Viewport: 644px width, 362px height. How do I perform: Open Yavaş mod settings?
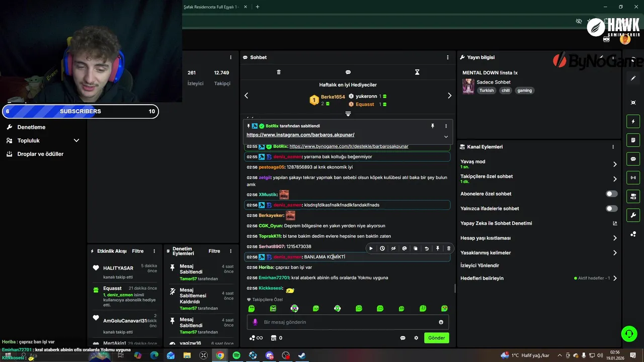(x=539, y=164)
